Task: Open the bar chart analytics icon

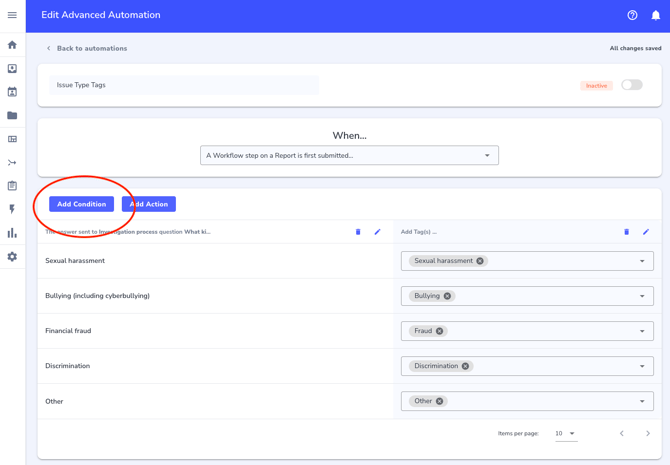Action: click(12, 233)
